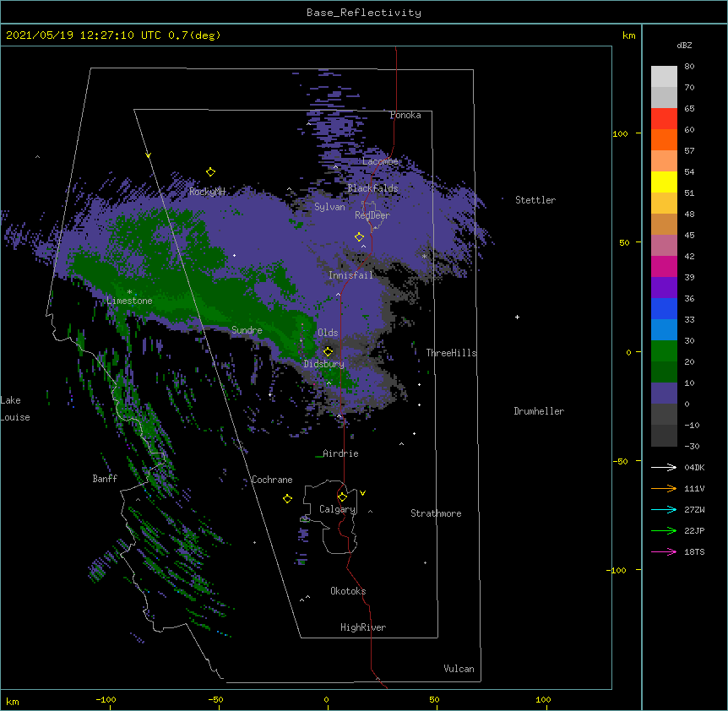
Task: Click the 42 dBZ magenta color swatch
Action: 664,266
